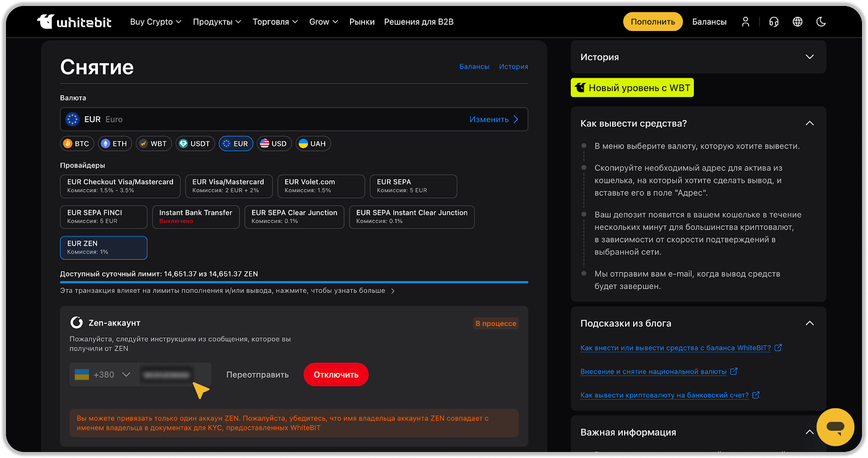Open the user profile icon
Screen dimensions: 868x458
tap(745, 22)
